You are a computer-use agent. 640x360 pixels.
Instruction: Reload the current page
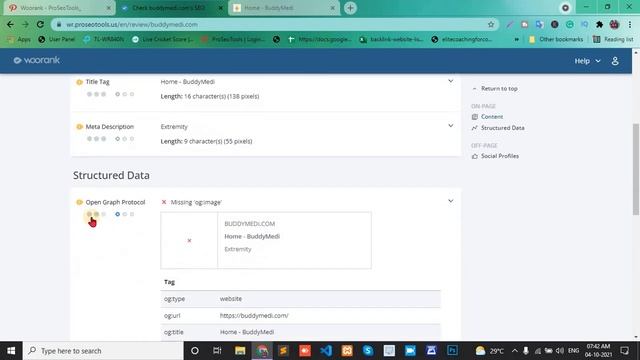coord(40,24)
